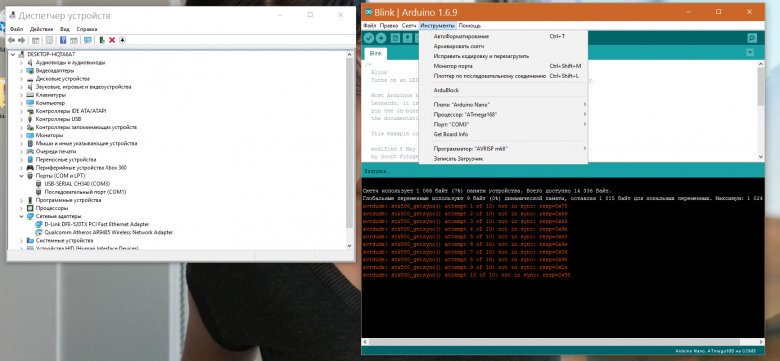Open the Программатор: "AVRISP mkII" submenu
The image size is (780, 361).
[503, 149]
